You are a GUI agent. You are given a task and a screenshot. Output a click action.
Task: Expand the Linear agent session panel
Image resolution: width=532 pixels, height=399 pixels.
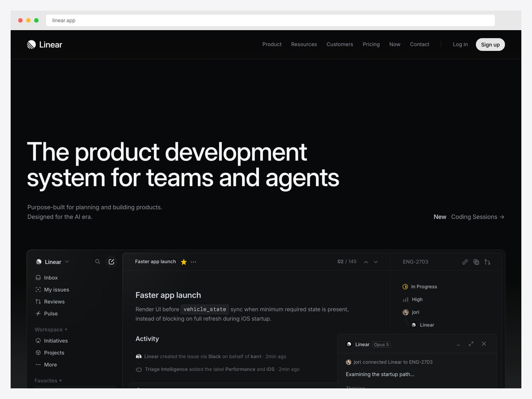click(x=471, y=344)
